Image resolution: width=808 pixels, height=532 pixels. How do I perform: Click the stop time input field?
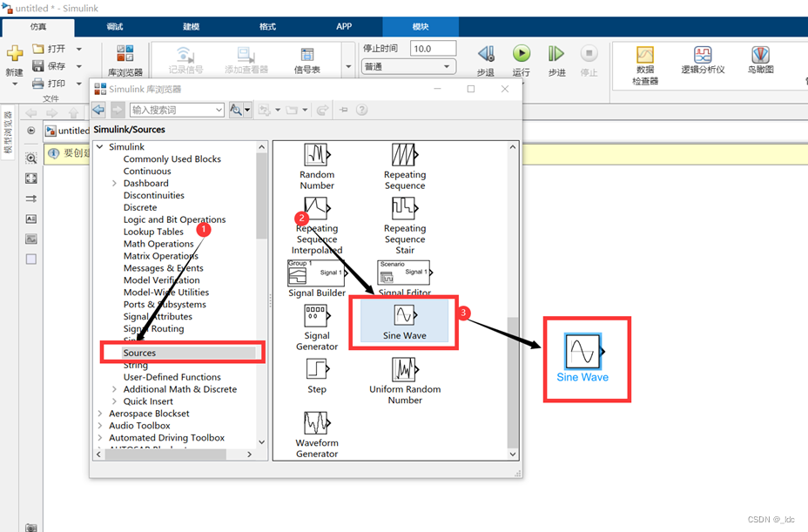[x=433, y=49]
